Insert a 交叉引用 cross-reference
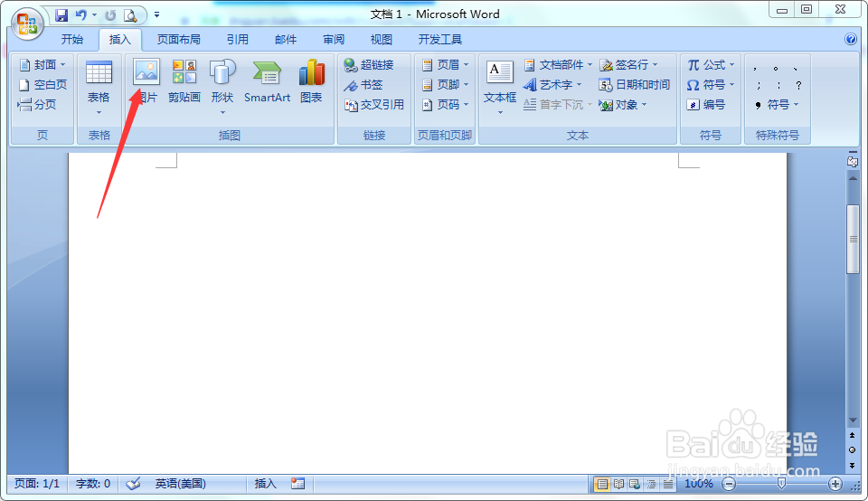This screenshot has height=501, width=868. 374,105
